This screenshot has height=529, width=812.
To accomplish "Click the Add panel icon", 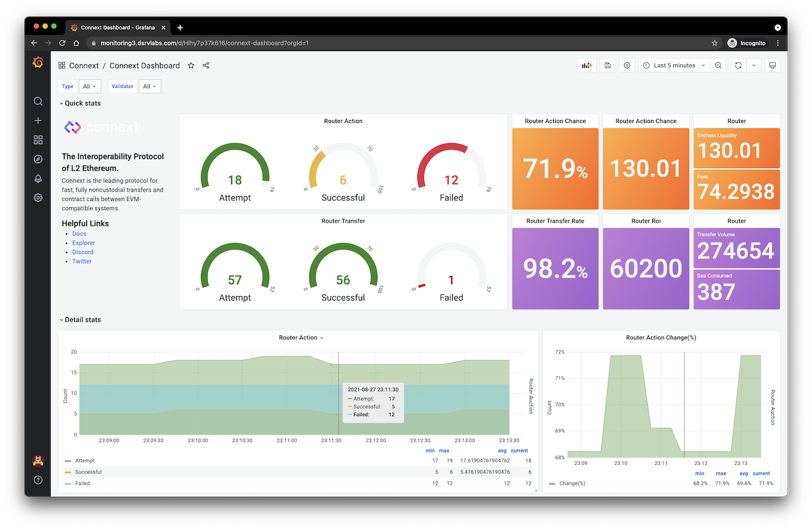I will click(587, 65).
